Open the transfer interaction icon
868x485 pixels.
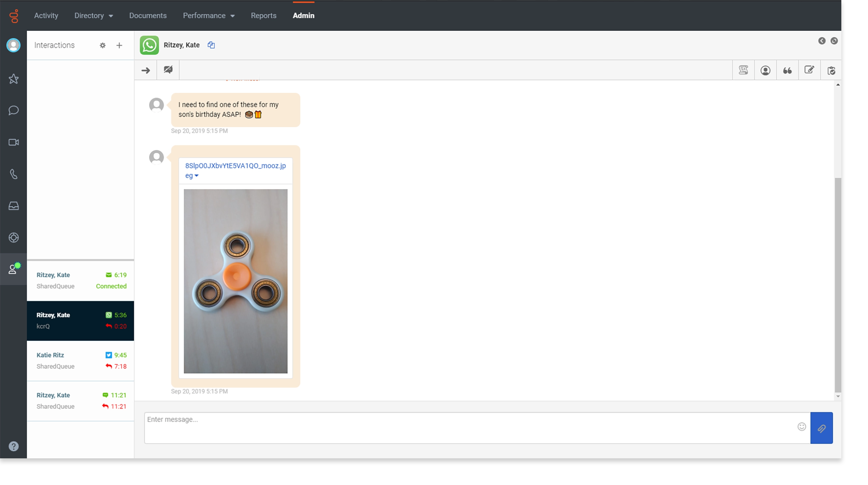coord(146,70)
